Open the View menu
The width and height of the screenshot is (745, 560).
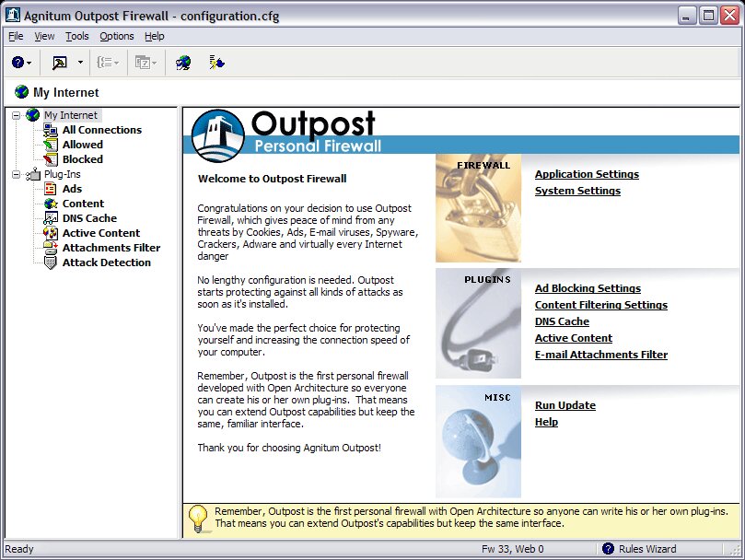[x=44, y=36]
